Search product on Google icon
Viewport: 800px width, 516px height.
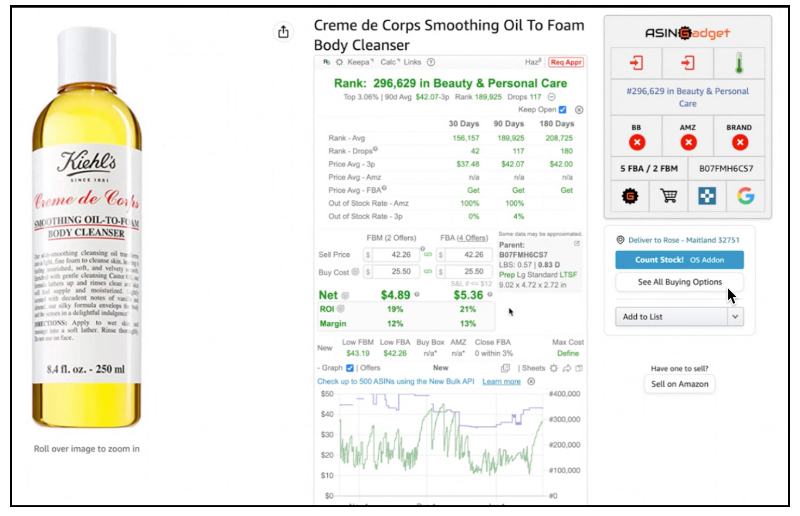pyautogui.click(x=745, y=196)
